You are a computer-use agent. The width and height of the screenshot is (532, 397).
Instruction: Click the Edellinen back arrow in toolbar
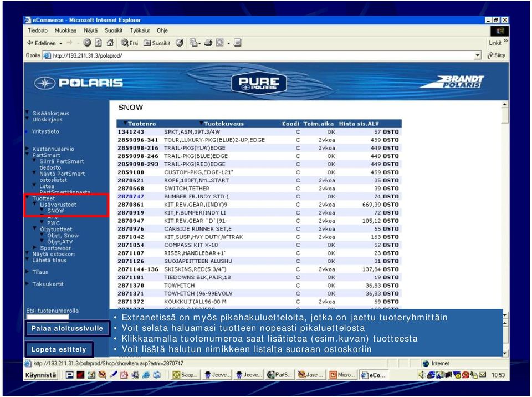tap(30, 43)
